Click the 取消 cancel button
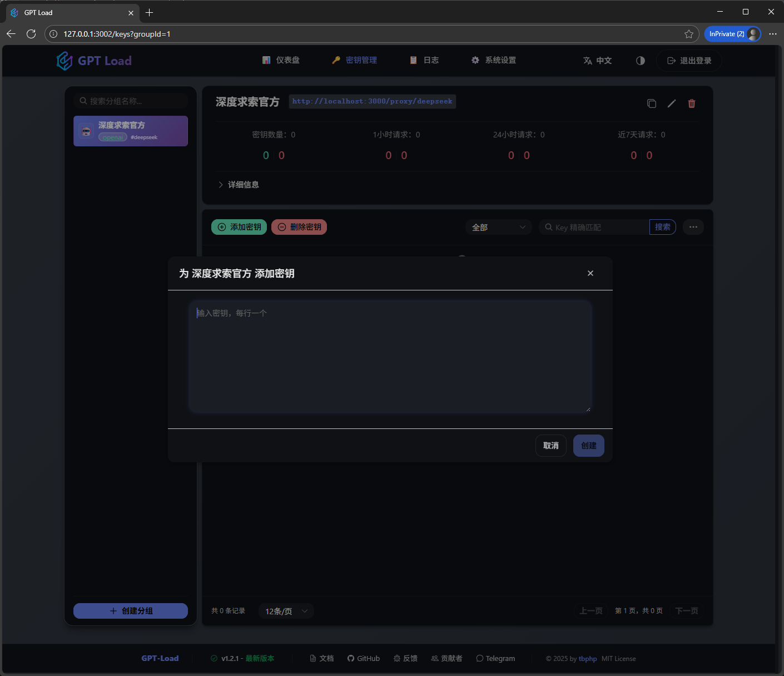The height and width of the screenshot is (676, 784). click(x=550, y=446)
